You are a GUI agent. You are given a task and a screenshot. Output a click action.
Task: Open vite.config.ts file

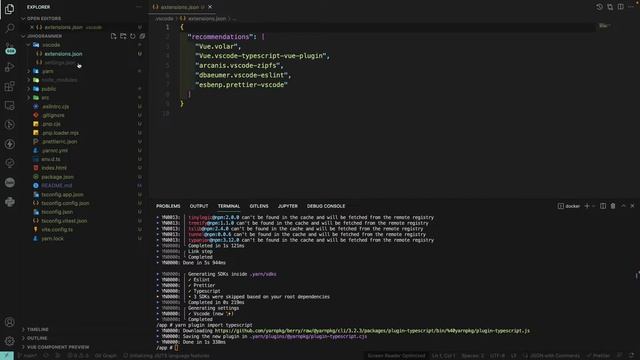click(57, 230)
